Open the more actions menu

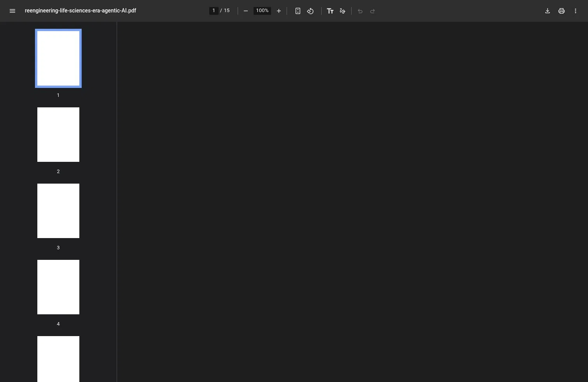coord(576,11)
